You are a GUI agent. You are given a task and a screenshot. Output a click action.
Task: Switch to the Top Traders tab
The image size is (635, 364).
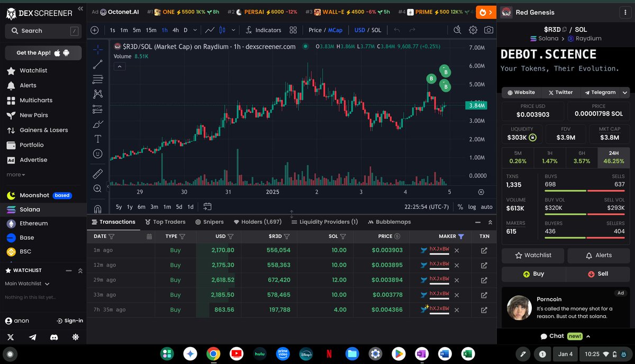click(x=165, y=222)
